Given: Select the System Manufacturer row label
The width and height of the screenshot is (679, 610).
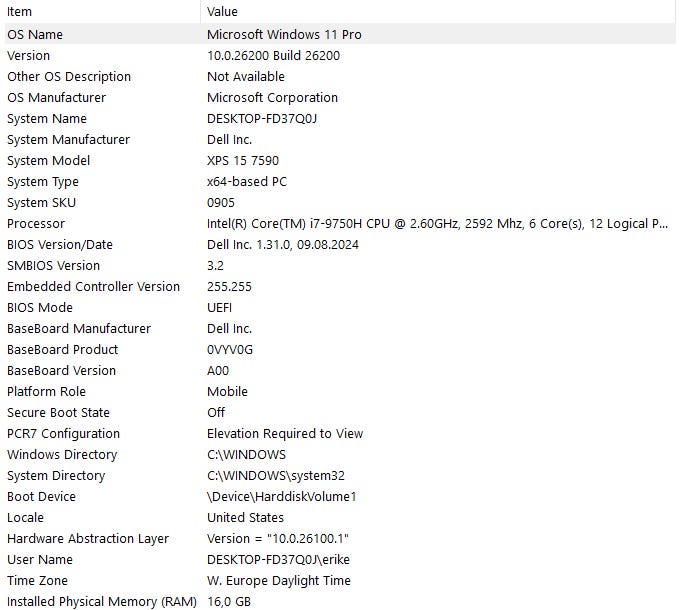Looking at the screenshot, I should click(x=68, y=139).
